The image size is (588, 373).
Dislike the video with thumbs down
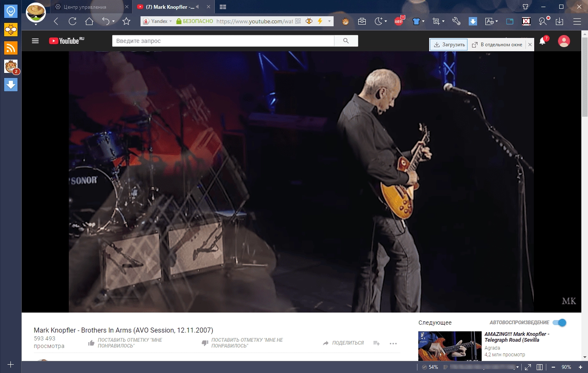pyautogui.click(x=205, y=343)
